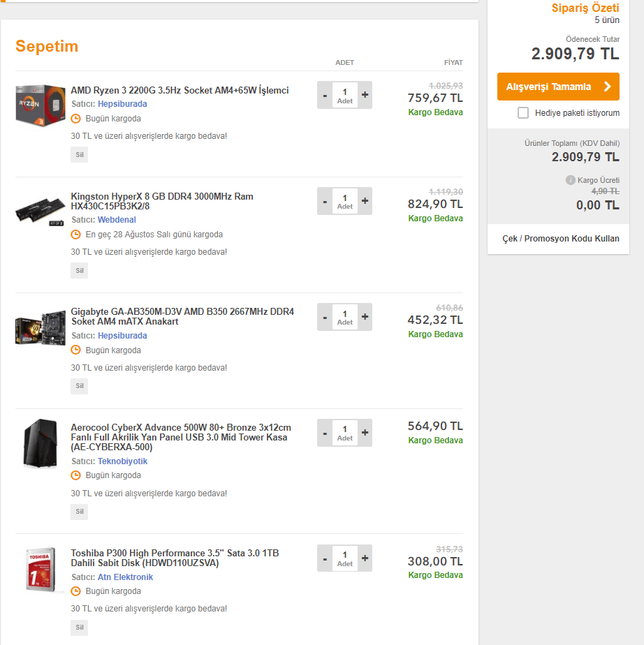Remove AMD Ryzen 3 with Sil button
The image size is (644, 645).
click(x=80, y=154)
